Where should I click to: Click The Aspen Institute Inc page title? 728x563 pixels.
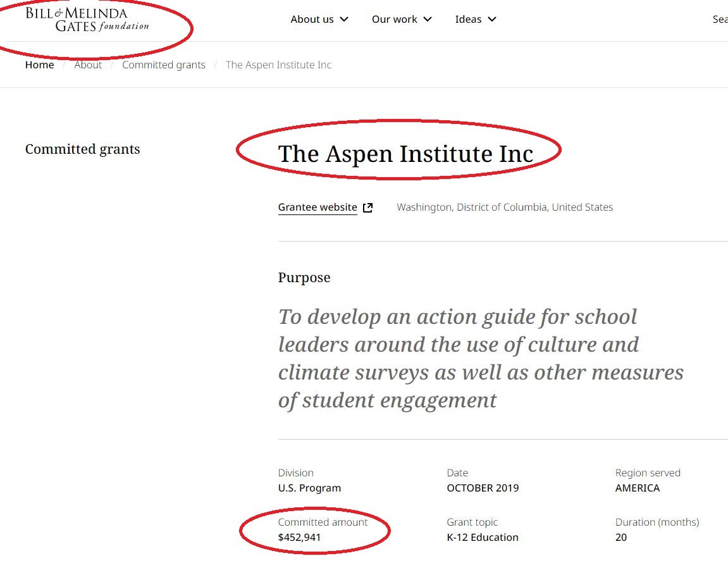point(406,154)
